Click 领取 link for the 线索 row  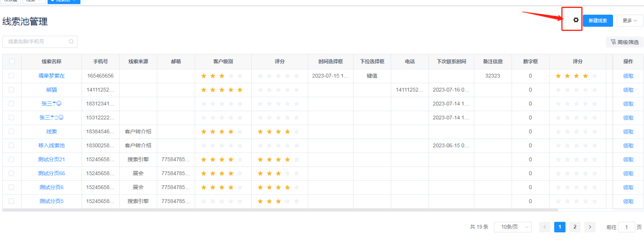point(628,132)
